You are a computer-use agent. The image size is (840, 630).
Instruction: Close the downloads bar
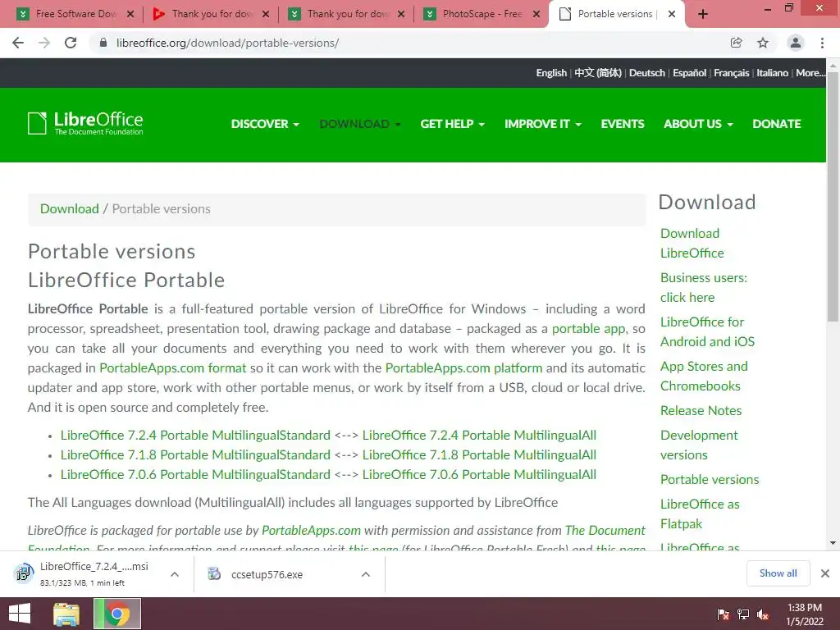[825, 573]
